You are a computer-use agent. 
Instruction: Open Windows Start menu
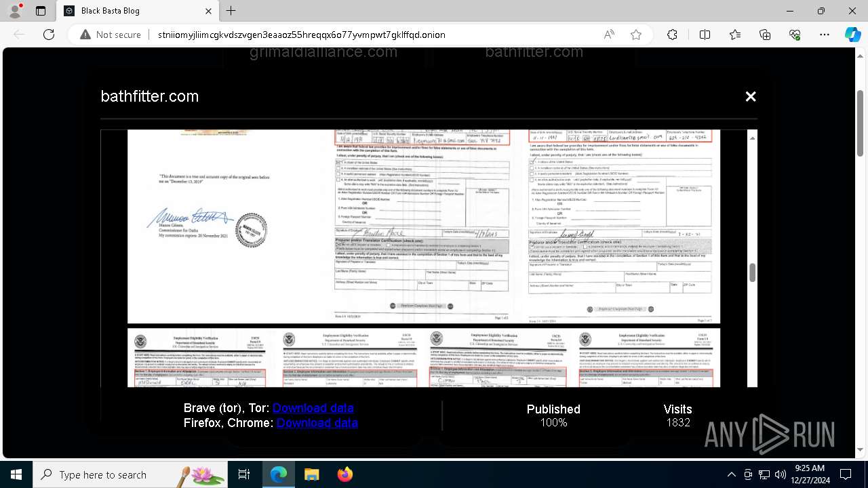click(x=16, y=474)
